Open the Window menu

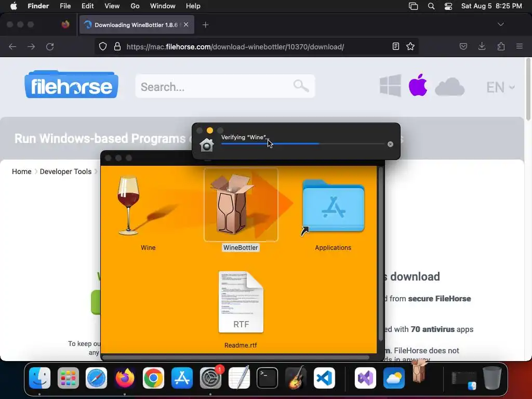[163, 6]
